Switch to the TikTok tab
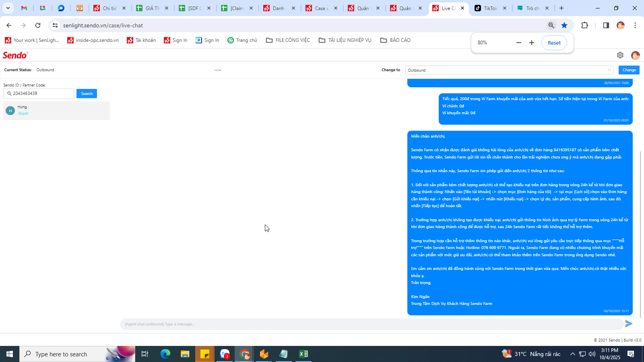 point(490,8)
